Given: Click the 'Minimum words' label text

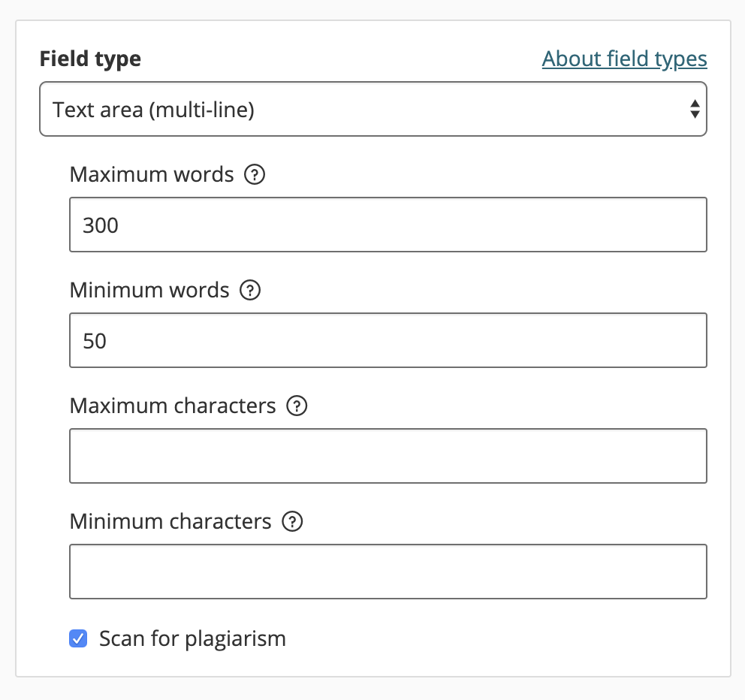Looking at the screenshot, I should tap(149, 291).
